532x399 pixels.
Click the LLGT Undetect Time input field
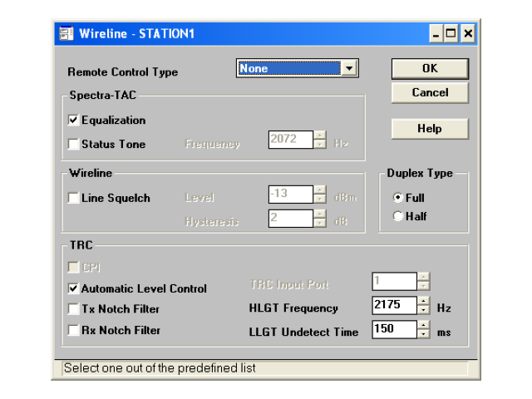(394, 330)
